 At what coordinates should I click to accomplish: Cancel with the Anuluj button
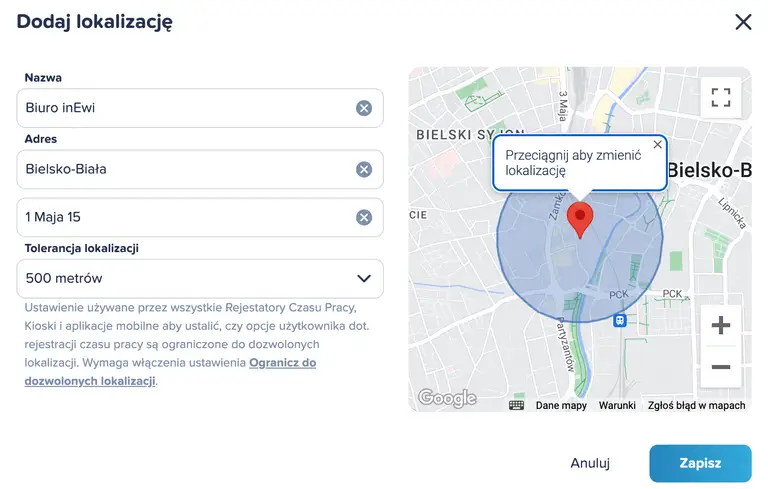click(x=590, y=463)
